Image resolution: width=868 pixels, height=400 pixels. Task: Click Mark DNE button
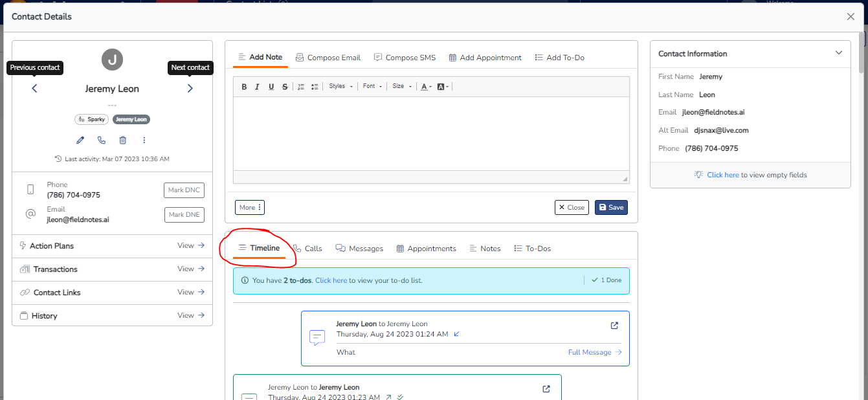click(x=184, y=215)
